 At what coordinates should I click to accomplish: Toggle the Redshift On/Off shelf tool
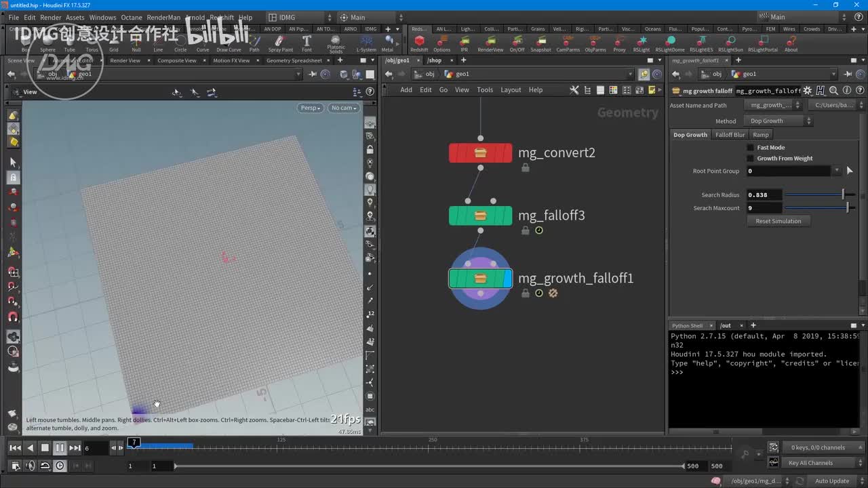(517, 43)
